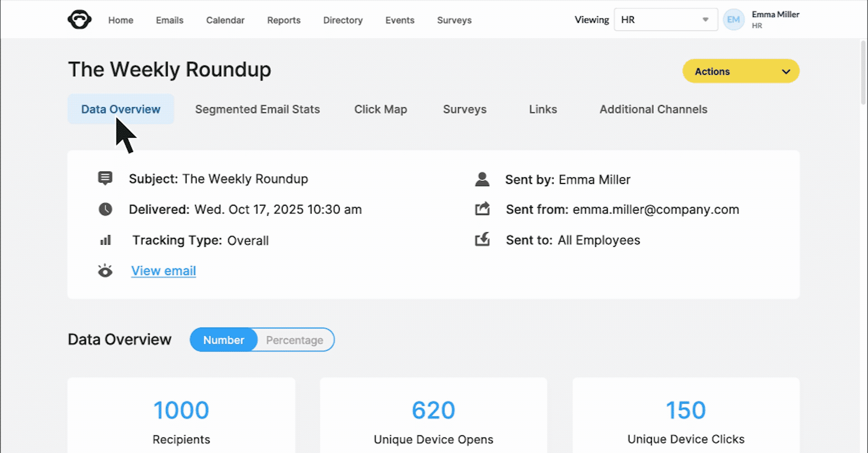Go to Reports in top navigation
The width and height of the screenshot is (868, 453).
click(284, 20)
